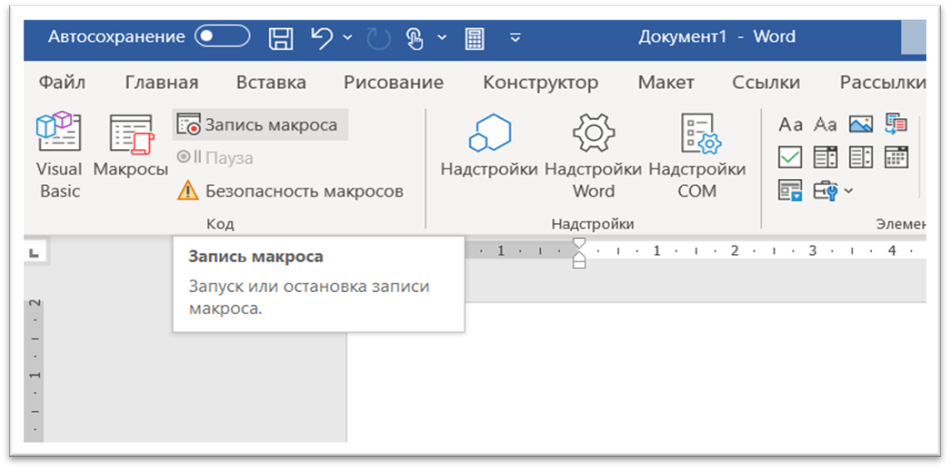Click the Пауза recording button
Screen dimensions: 951x469
click(215, 158)
